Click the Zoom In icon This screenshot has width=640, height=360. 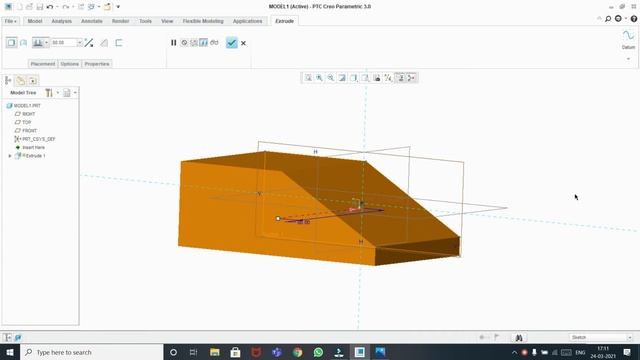(319, 78)
